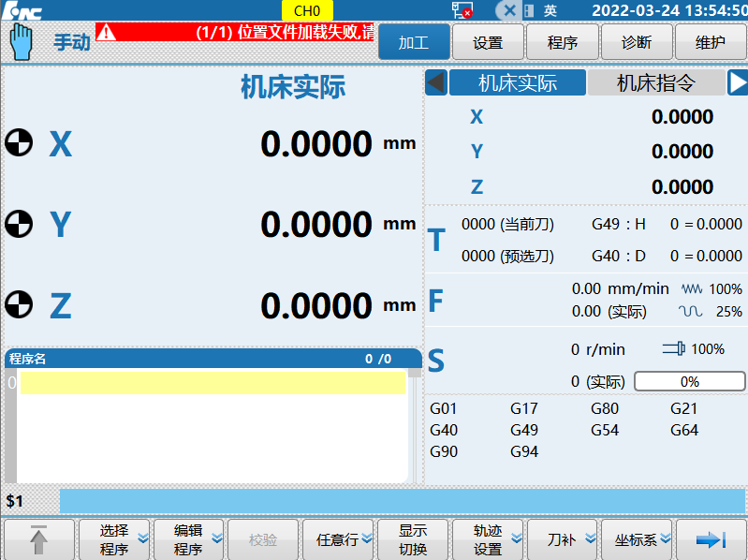Viewport: 748px width, 560px height.
Task: Show previous coordinate view with left arrow
Action: coord(435,83)
